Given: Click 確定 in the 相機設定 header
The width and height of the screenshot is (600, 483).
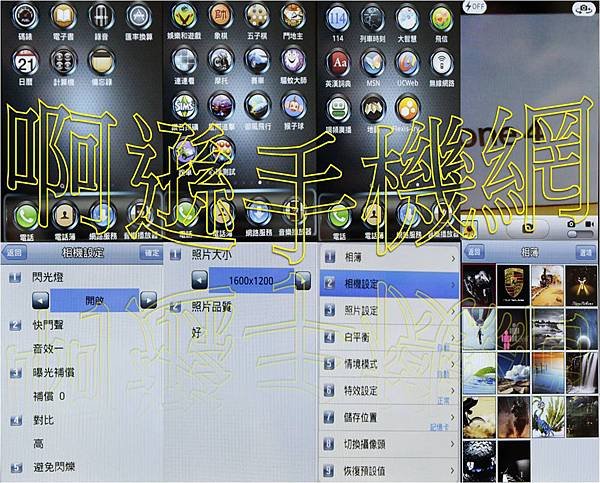Looking at the screenshot, I should pyautogui.click(x=152, y=253).
